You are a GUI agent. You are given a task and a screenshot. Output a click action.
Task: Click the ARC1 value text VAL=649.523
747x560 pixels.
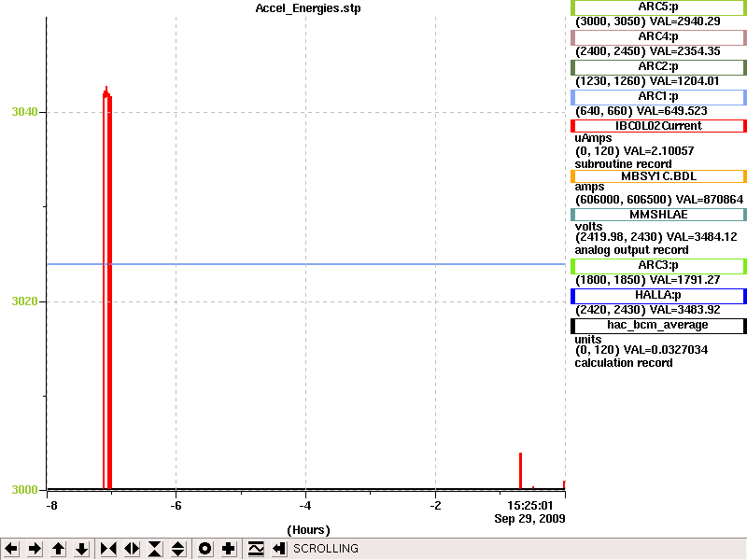(x=672, y=111)
